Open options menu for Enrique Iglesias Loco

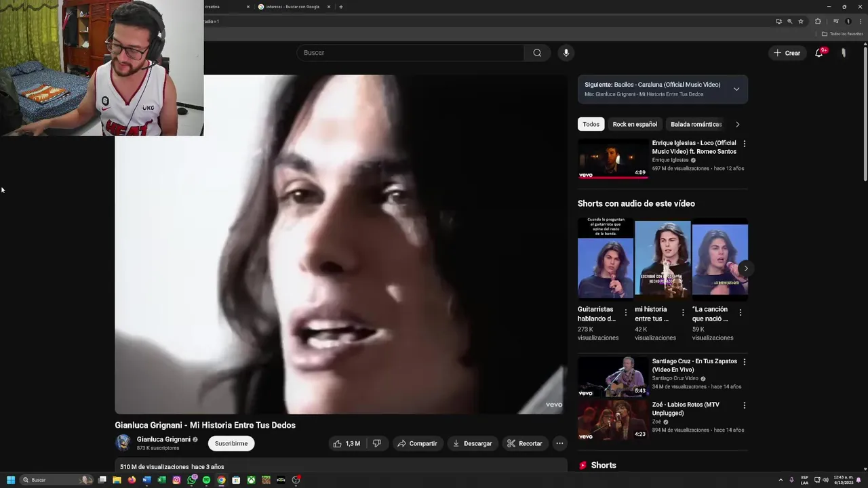point(745,144)
